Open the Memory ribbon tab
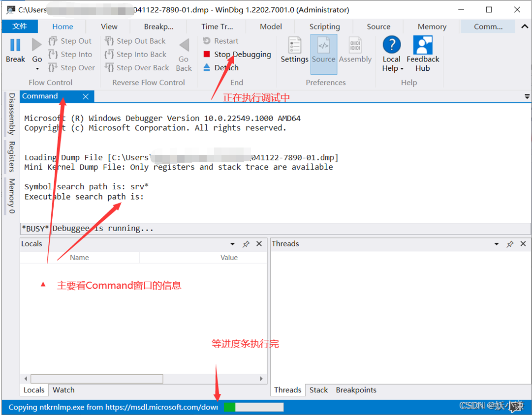Image resolution: width=532 pixels, height=415 pixels. coord(432,27)
